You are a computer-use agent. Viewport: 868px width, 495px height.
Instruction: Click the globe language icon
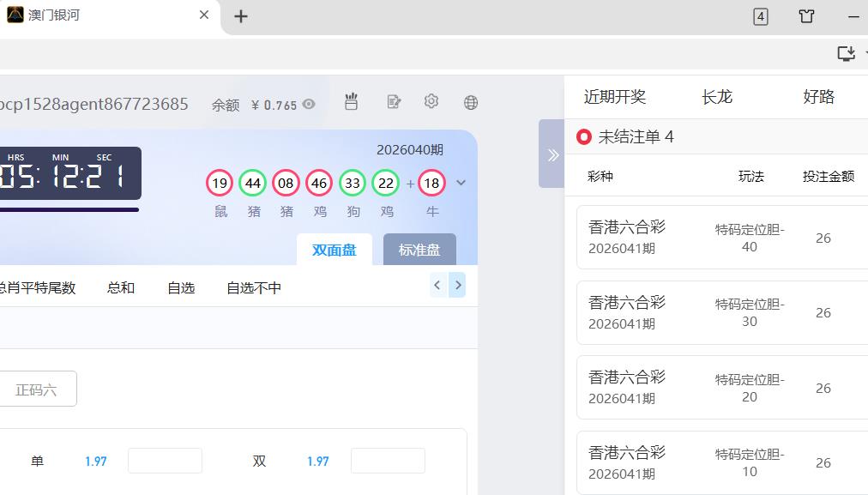(x=470, y=103)
